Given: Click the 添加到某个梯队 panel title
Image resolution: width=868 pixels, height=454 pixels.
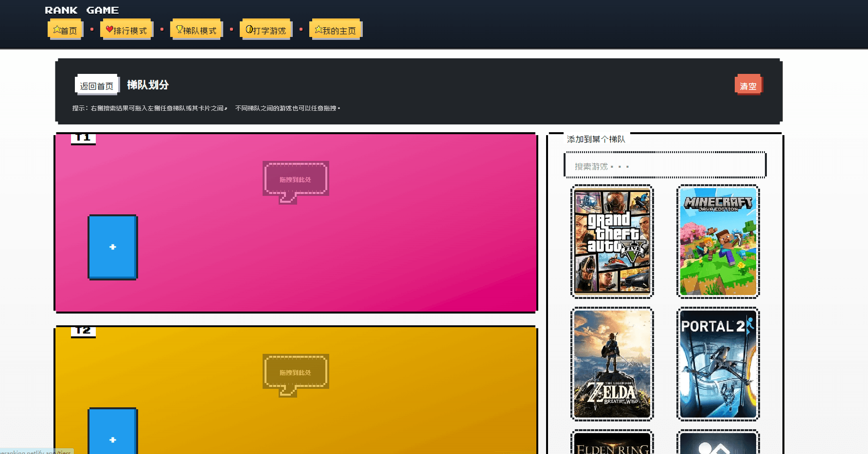Looking at the screenshot, I should coord(596,139).
